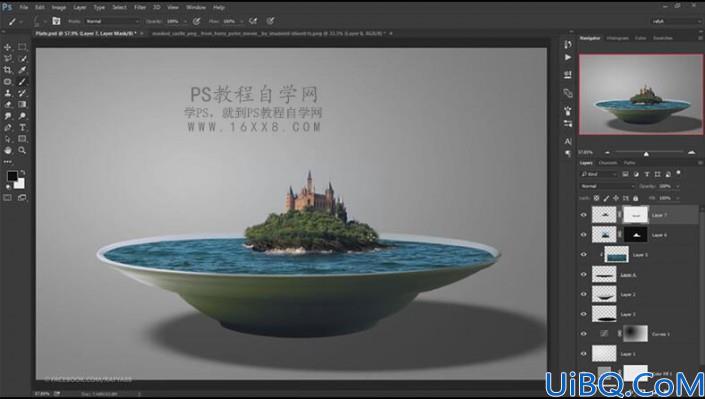Toggle pressure for opacity icon

[x=196, y=21]
